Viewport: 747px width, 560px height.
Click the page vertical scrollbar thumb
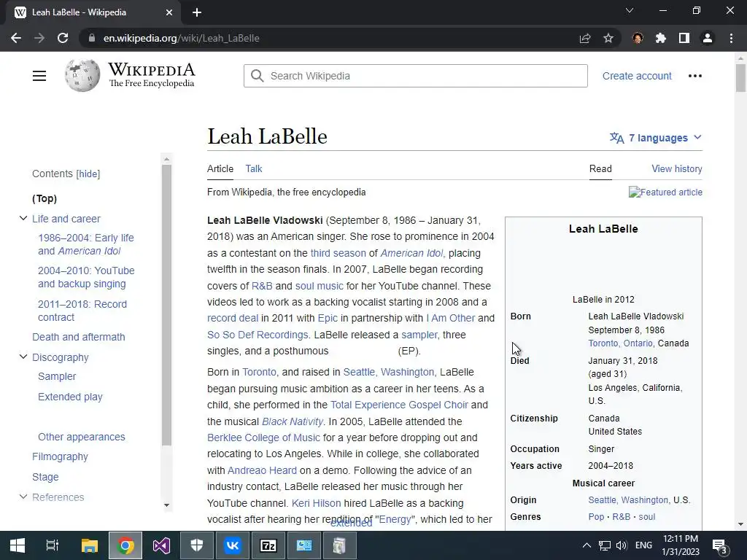pyautogui.click(x=740, y=77)
